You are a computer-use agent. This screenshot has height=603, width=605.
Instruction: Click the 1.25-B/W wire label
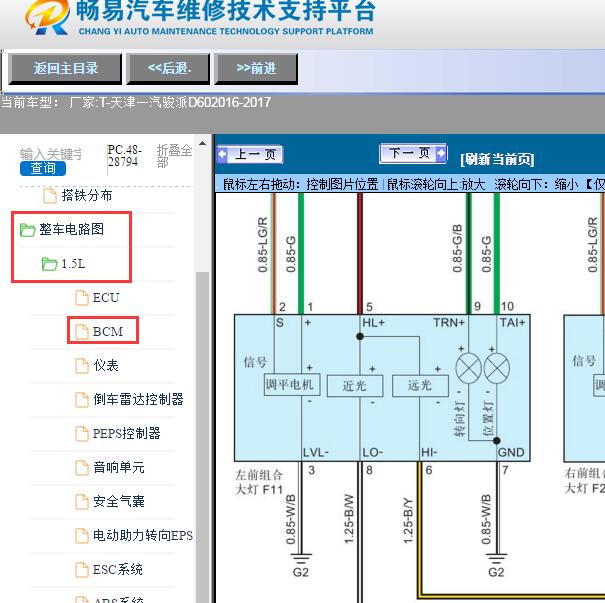348,519
